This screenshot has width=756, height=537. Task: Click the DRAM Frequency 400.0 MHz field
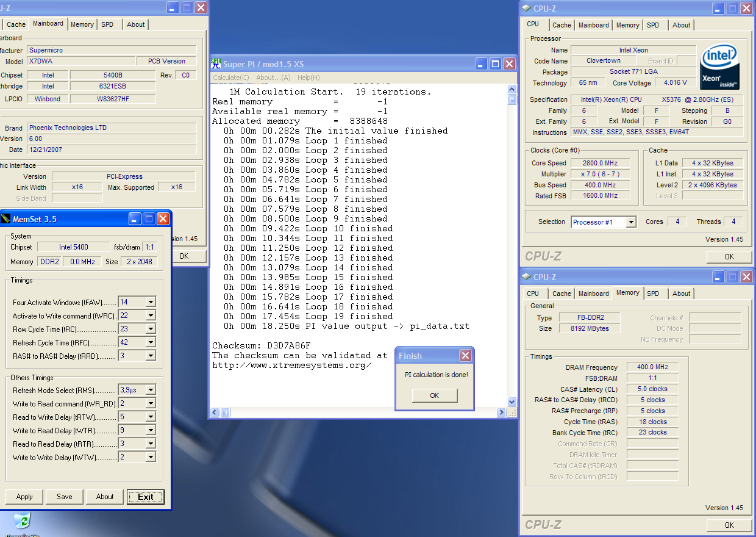[x=652, y=367]
